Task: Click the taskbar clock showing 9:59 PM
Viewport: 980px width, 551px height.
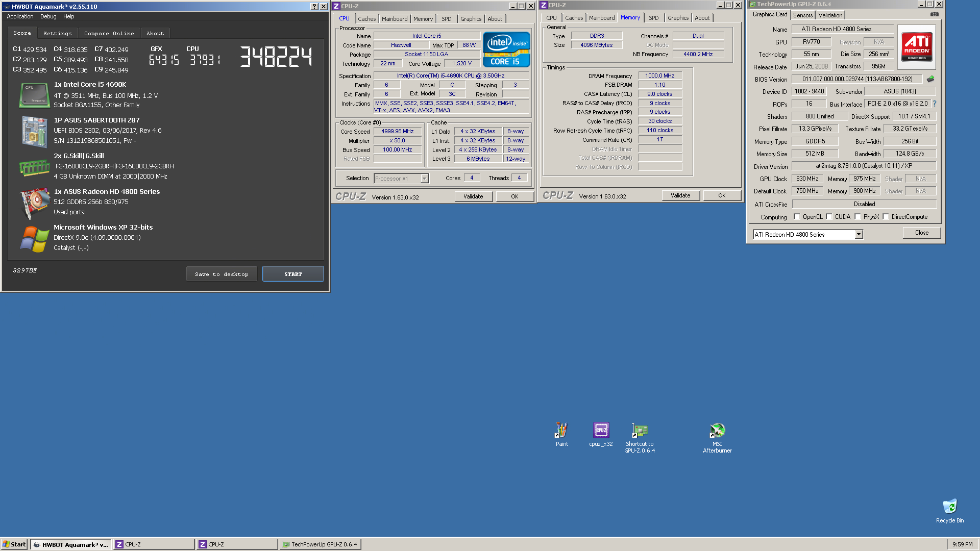Action: click(x=962, y=544)
